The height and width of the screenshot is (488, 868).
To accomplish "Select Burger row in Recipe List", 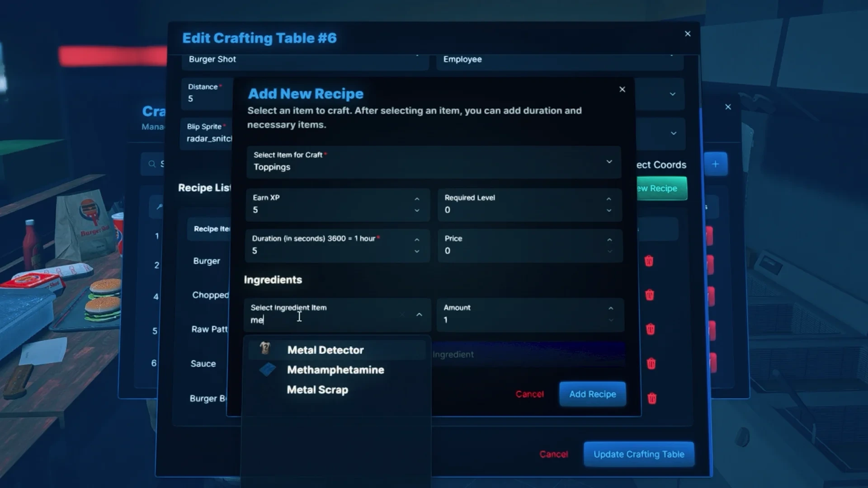I will tap(207, 261).
